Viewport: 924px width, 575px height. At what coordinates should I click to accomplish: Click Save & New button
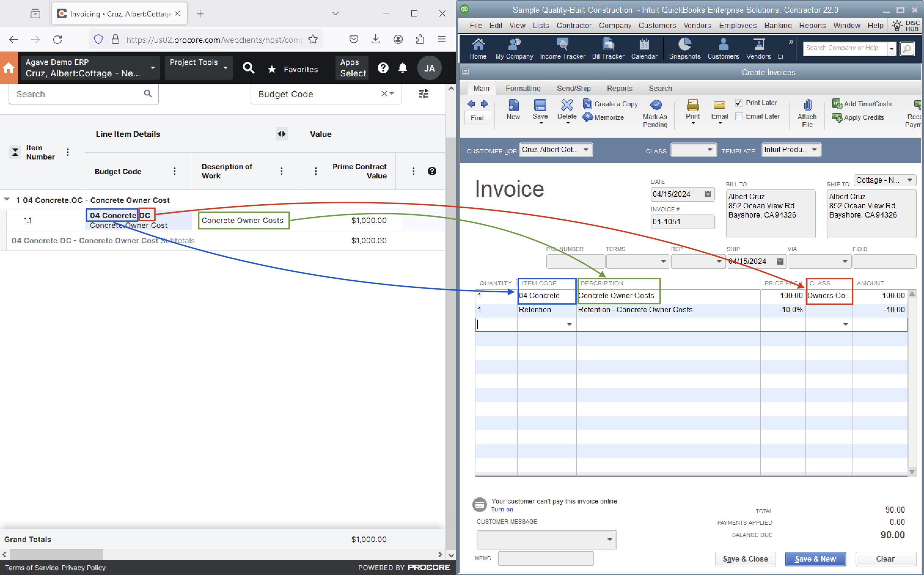click(x=815, y=559)
